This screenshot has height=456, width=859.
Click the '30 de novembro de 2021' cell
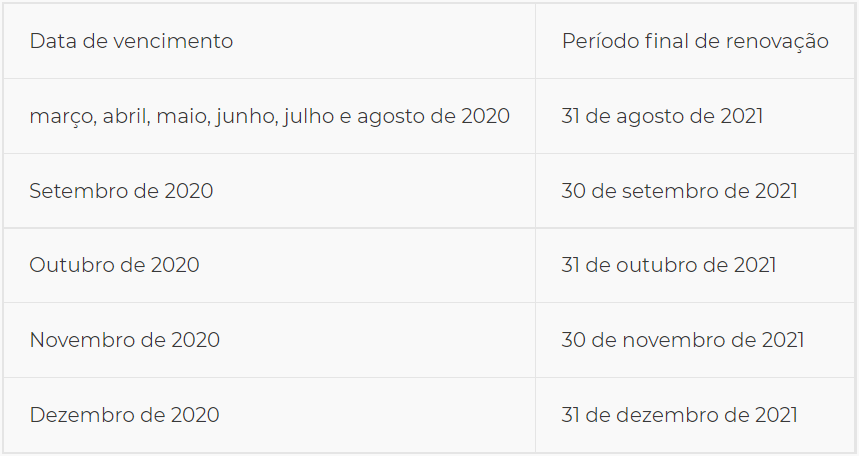[x=682, y=340]
